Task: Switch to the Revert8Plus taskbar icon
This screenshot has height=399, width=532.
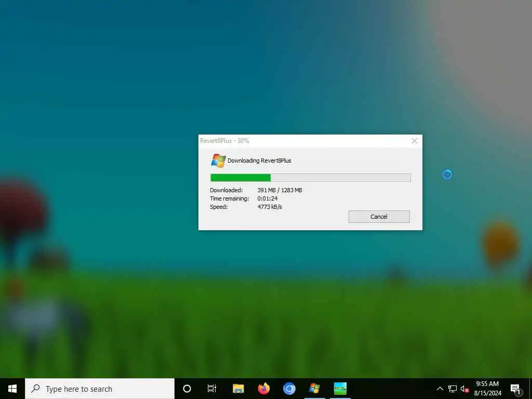Action: (314, 389)
